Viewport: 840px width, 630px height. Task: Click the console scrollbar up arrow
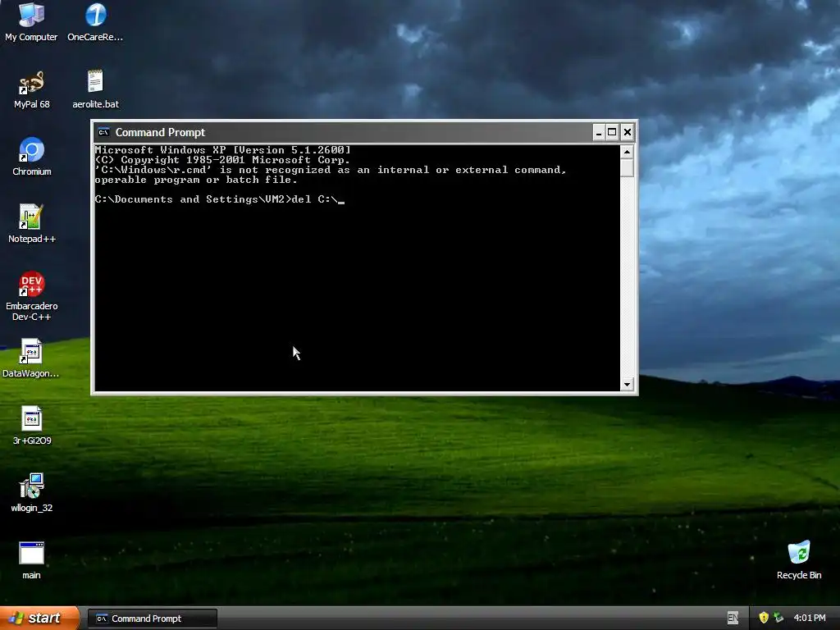627,152
